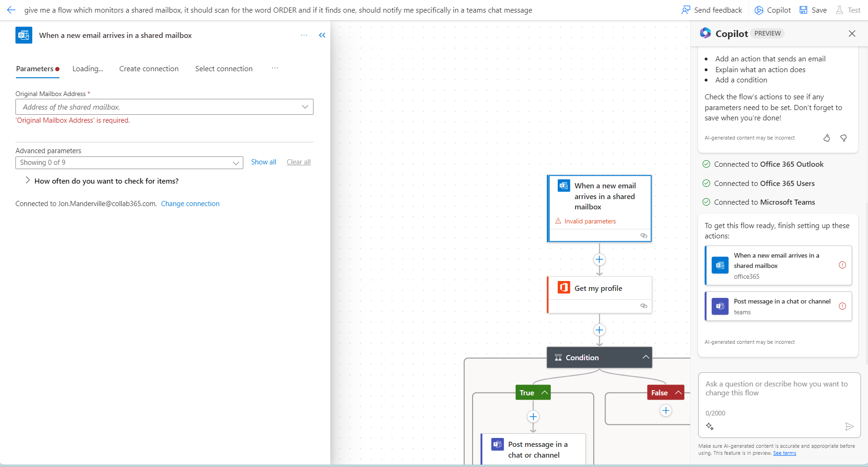868x467 pixels.
Task: Click the Change connection link
Action: tap(190, 203)
